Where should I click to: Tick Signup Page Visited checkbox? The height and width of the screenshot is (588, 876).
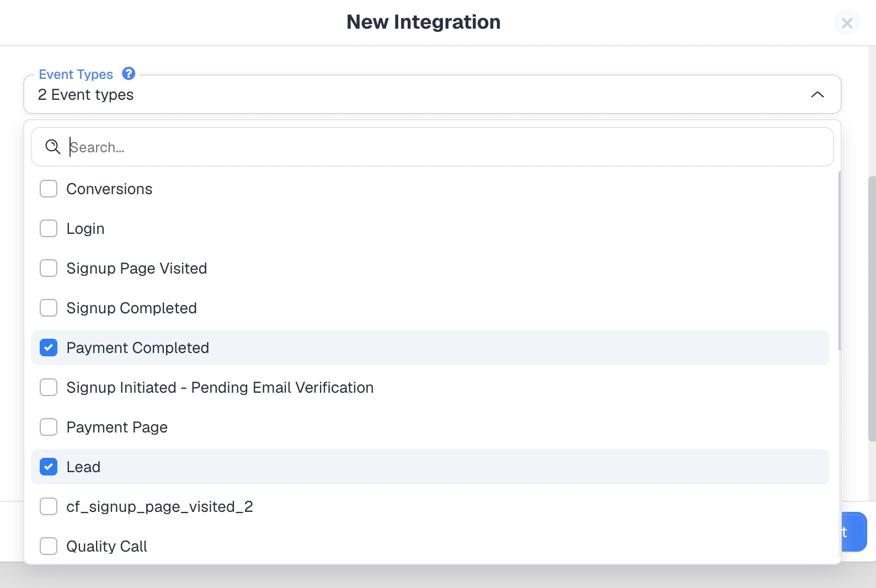coord(49,268)
